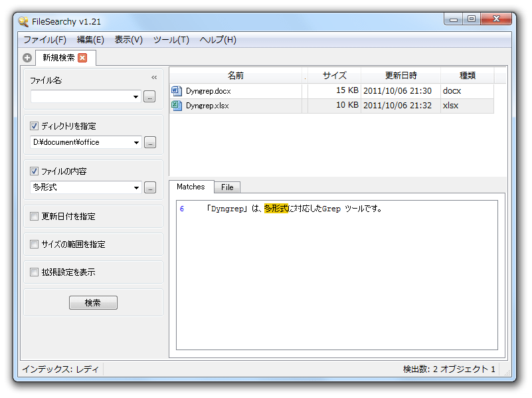
Task: Click the FileSearchy magnifier icon in title bar
Action: (x=23, y=22)
